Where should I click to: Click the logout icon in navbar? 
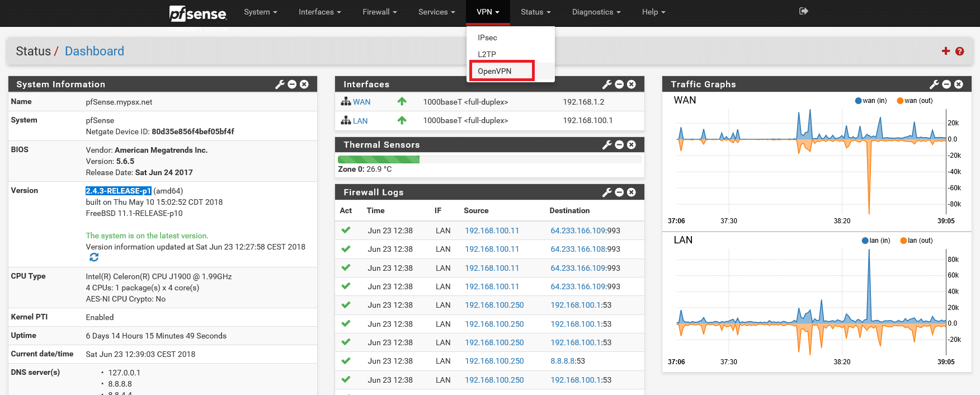pos(804,11)
